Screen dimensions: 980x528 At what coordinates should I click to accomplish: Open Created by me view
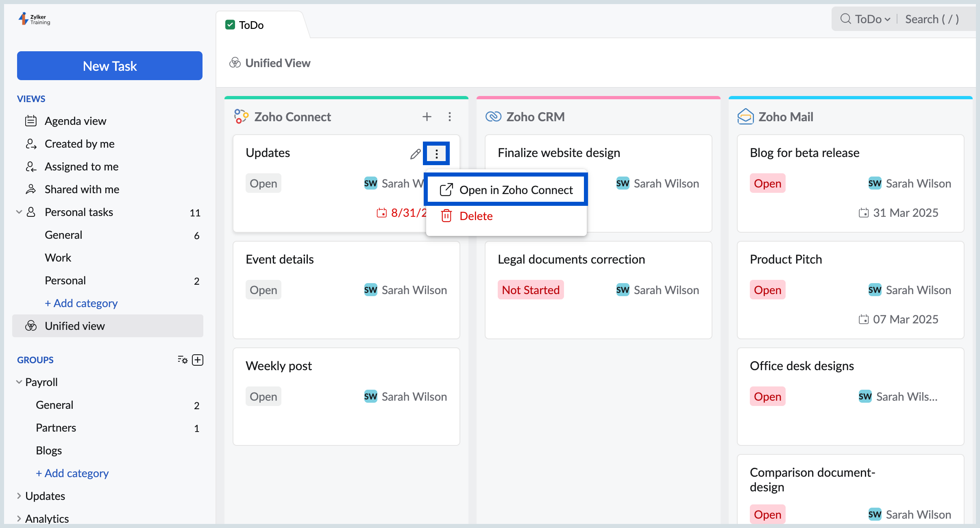click(79, 144)
